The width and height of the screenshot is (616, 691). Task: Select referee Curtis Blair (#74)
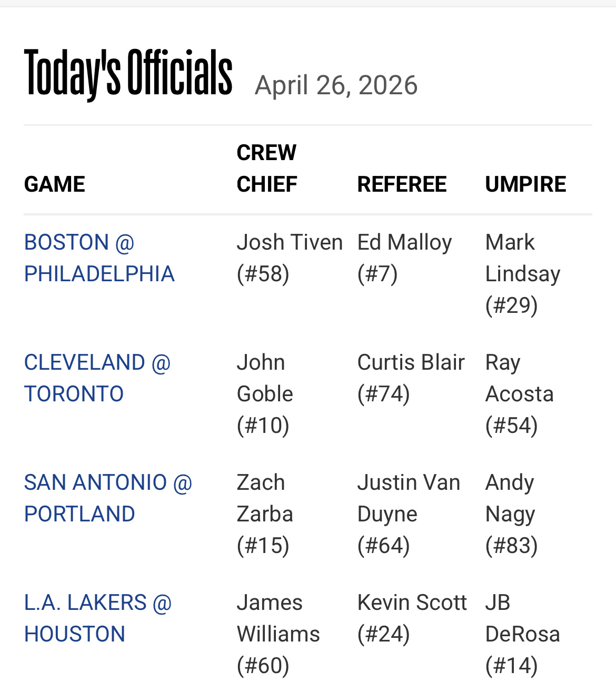[x=411, y=378]
